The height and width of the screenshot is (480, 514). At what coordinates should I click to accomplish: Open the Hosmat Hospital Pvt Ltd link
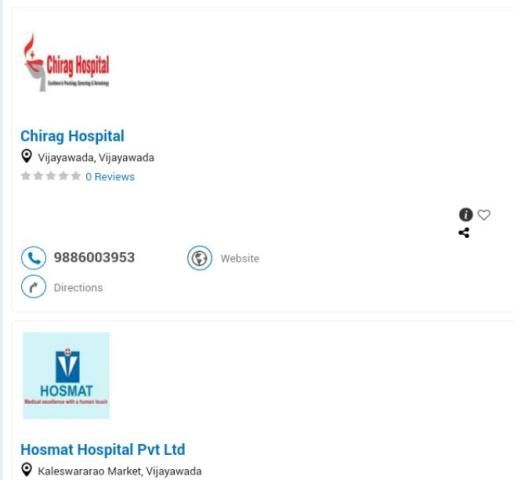pyautogui.click(x=103, y=449)
